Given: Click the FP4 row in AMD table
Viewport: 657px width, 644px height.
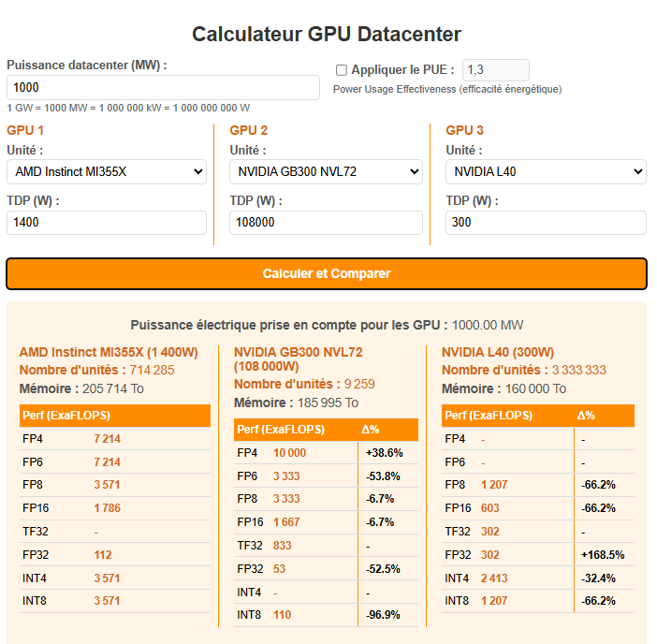Looking at the screenshot, I should 115,439.
